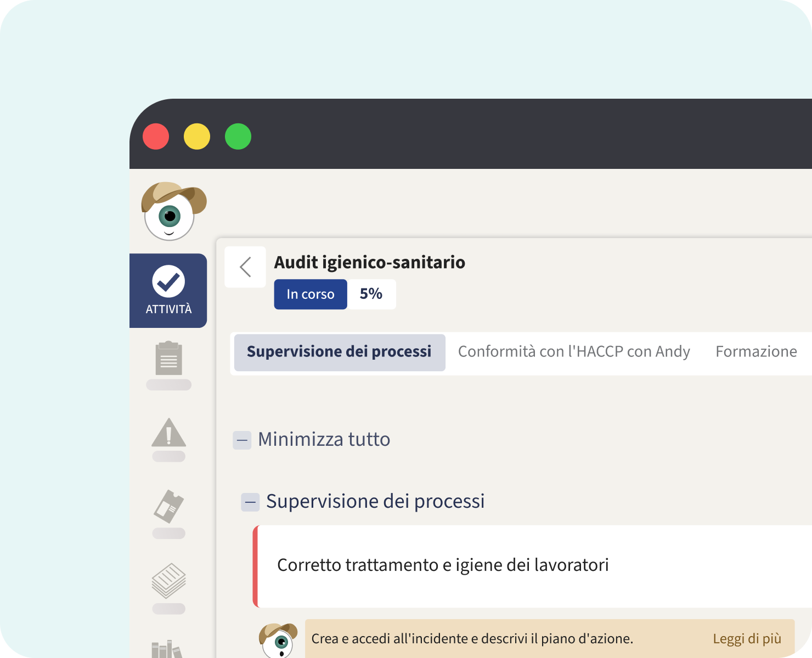Switch to the Formazione tab
The image size is (812, 658).
pyautogui.click(x=756, y=352)
